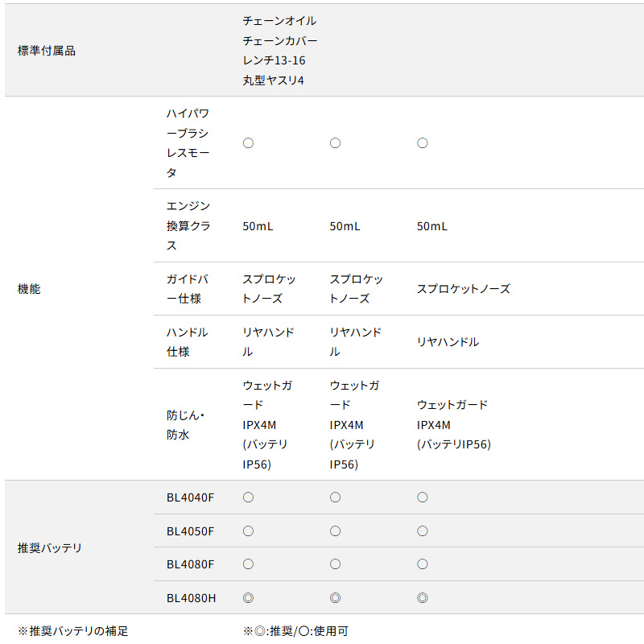Click the BL4080H row label
The height and width of the screenshot is (644, 644).
tap(191, 598)
